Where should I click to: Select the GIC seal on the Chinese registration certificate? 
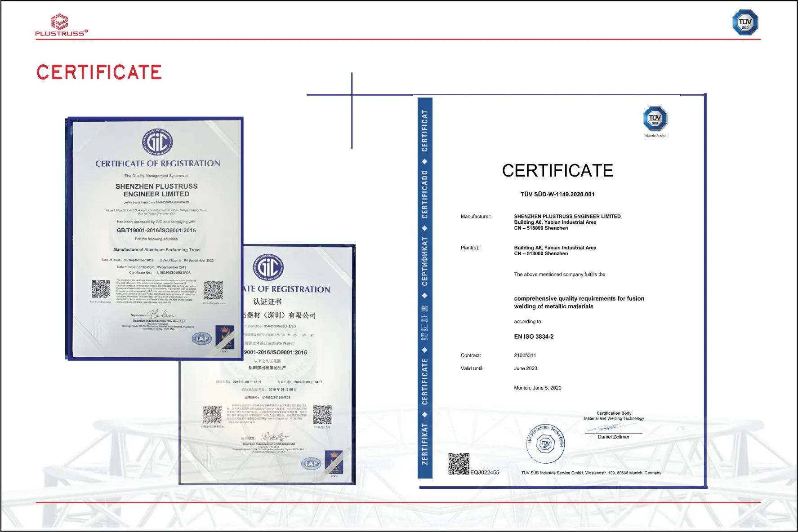[x=268, y=267]
